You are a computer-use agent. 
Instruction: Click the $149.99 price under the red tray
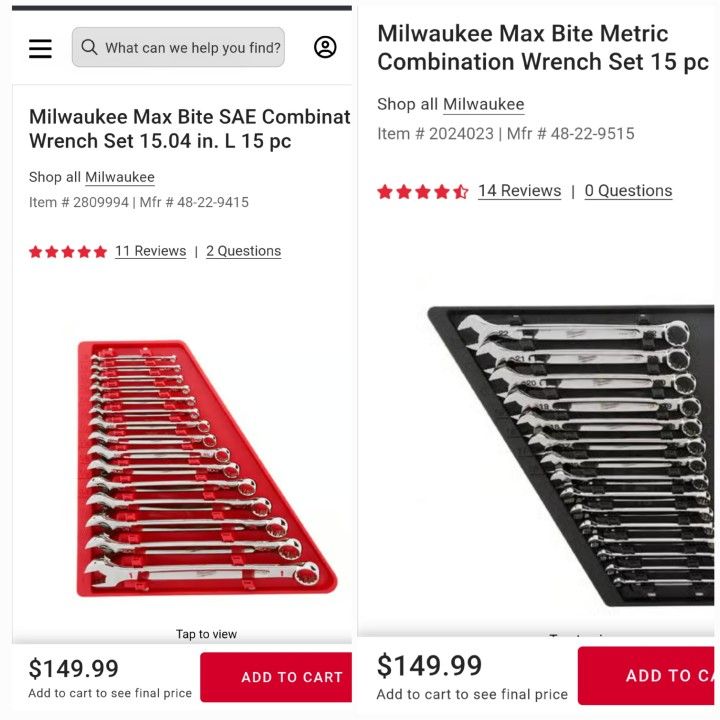point(74,669)
